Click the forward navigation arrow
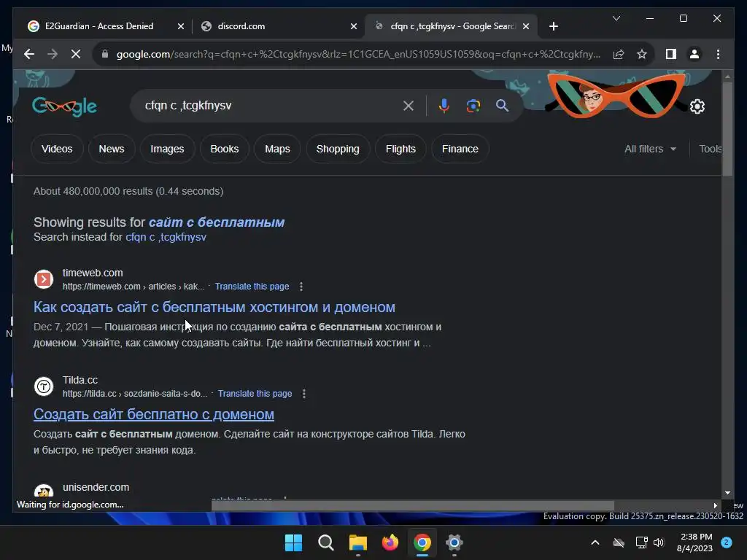This screenshot has height=560, width=747. click(53, 54)
